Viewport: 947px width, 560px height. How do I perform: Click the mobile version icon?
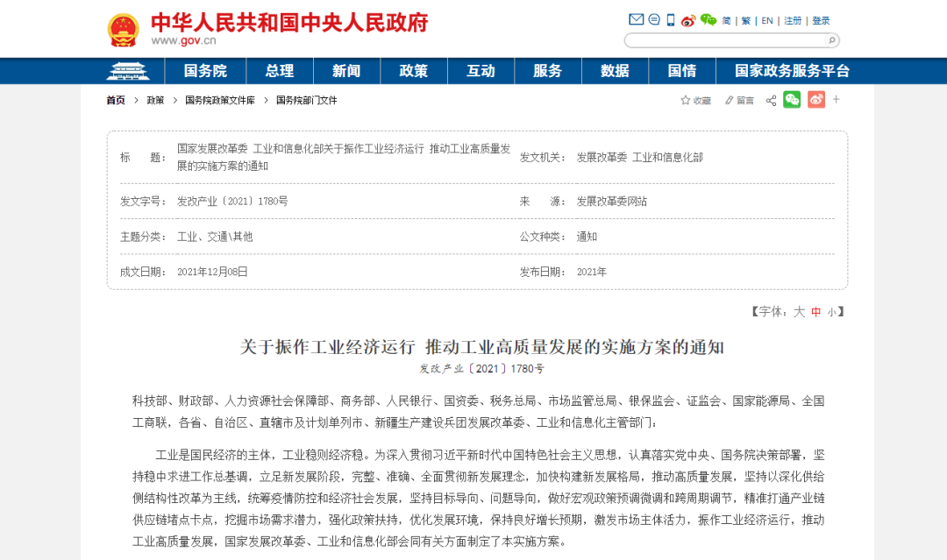pos(669,19)
